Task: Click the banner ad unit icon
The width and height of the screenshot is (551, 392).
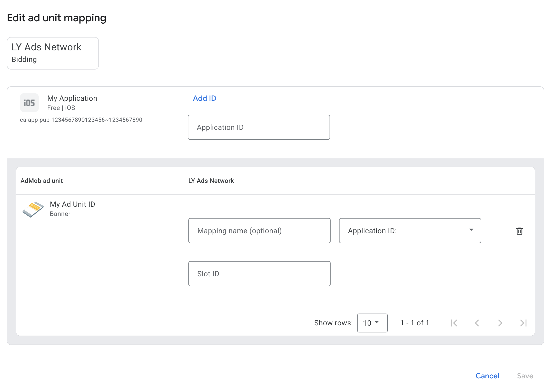Action: 33,209
